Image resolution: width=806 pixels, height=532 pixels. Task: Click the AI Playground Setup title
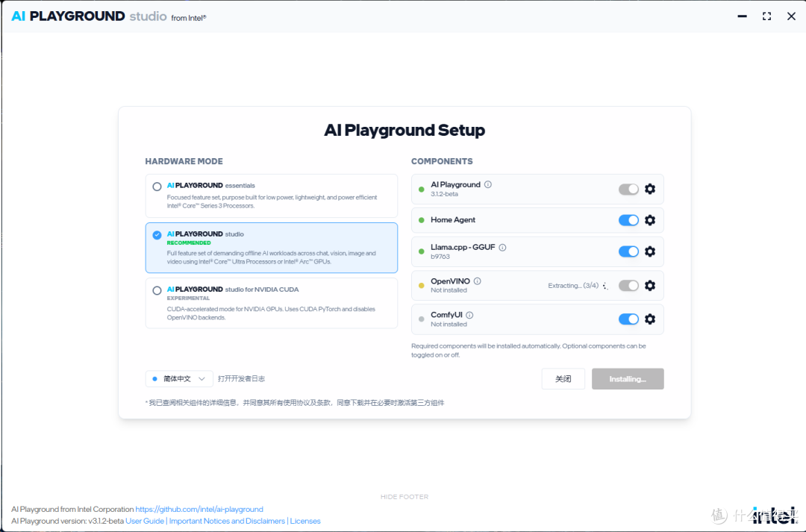click(x=404, y=130)
